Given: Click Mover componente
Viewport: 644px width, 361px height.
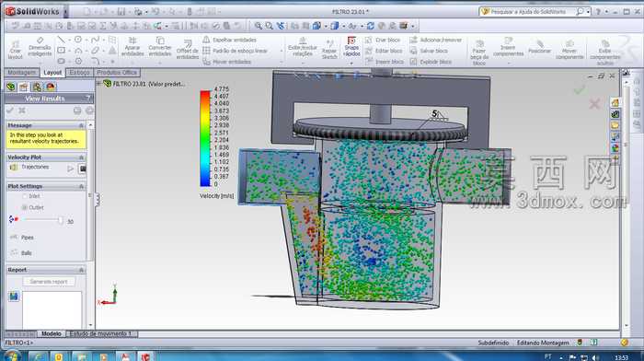Looking at the screenshot, I should 569,50.
